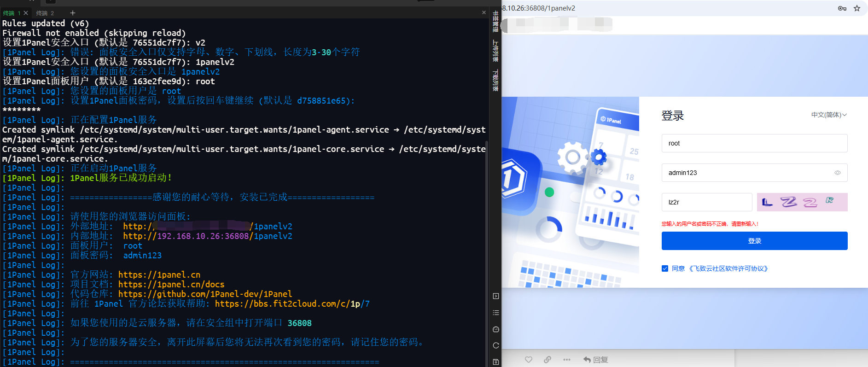
Task: Open the bbs.fit2cloud.com forum link in terminal
Action: click(292, 304)
